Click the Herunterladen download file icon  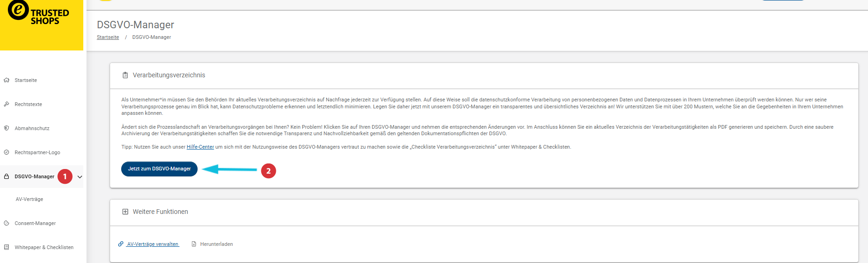194,244
